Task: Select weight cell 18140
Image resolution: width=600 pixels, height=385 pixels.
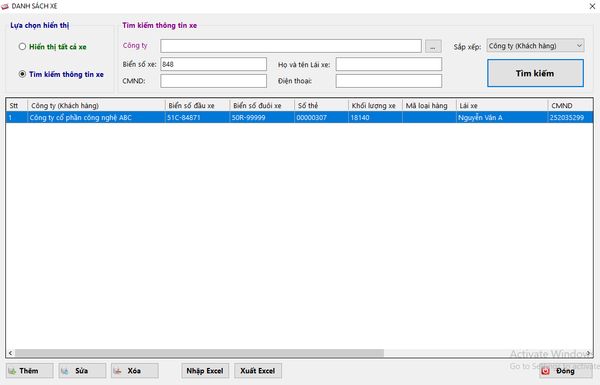Action: [x=375, y=117]
